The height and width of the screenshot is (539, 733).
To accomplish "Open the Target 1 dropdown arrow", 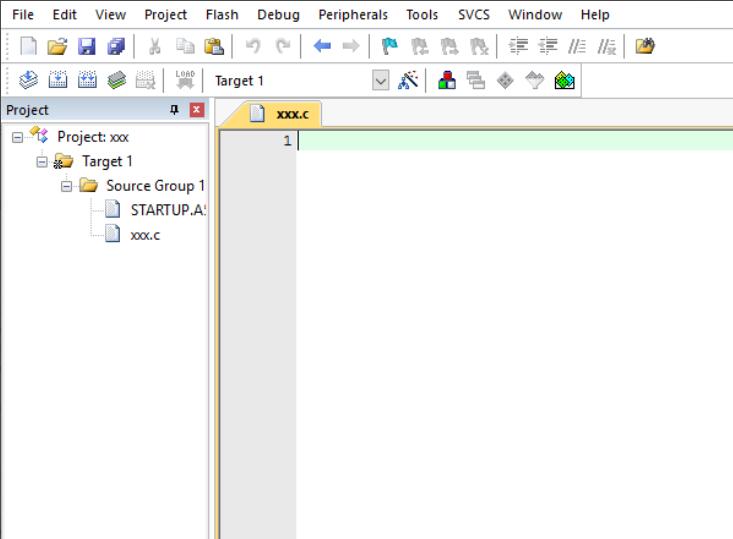I will pos(380,81).
